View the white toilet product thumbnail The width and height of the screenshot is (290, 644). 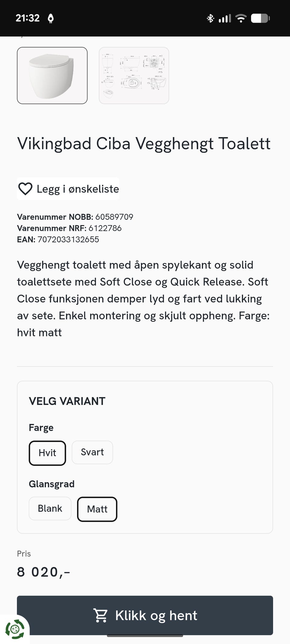point(52,75)
